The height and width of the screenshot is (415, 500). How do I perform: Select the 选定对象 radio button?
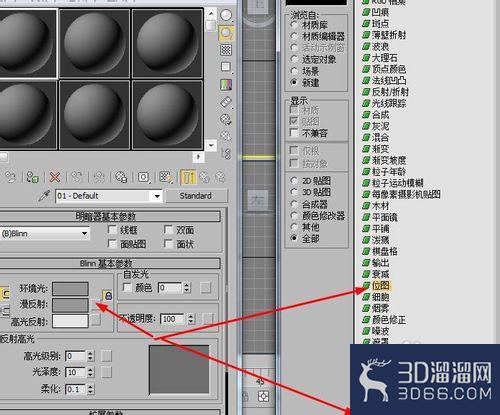point(294,59)
